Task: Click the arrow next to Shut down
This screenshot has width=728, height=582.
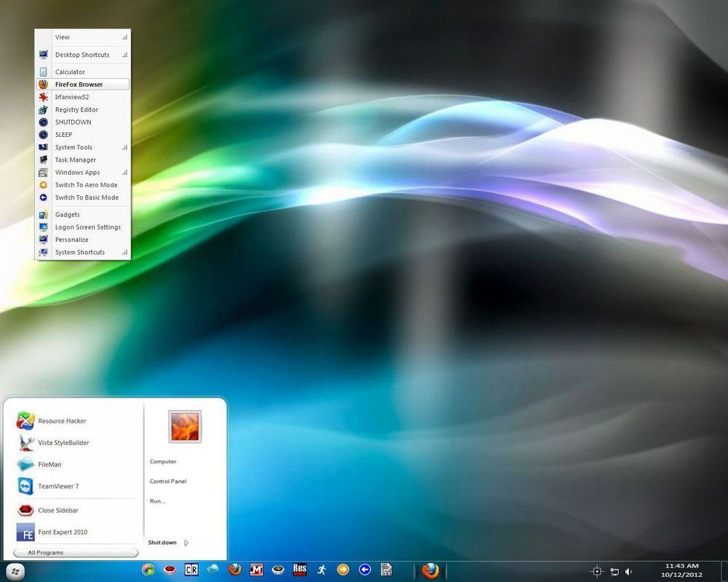Action: point(186,543)
